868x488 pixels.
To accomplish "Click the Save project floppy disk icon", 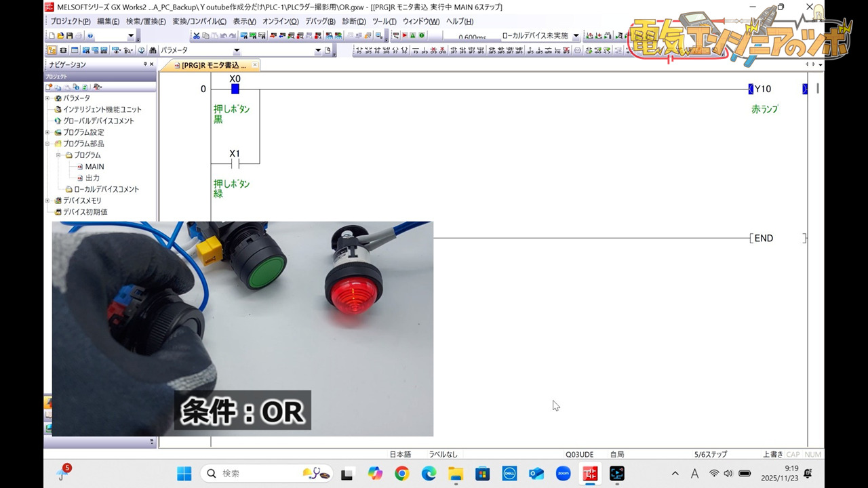I will pyautogui.click(x=69, y=36).
